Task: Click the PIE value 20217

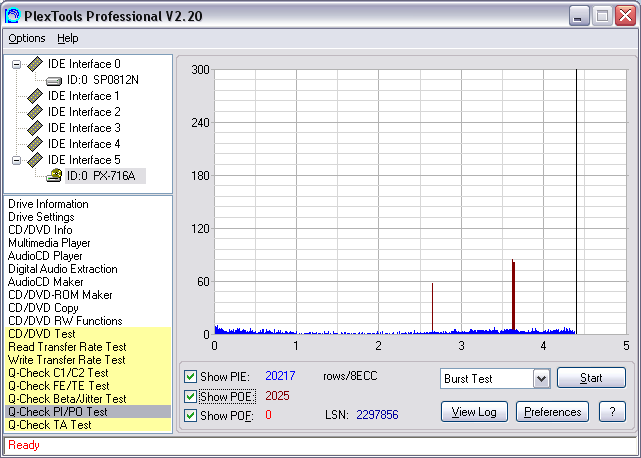Action: 280,376
